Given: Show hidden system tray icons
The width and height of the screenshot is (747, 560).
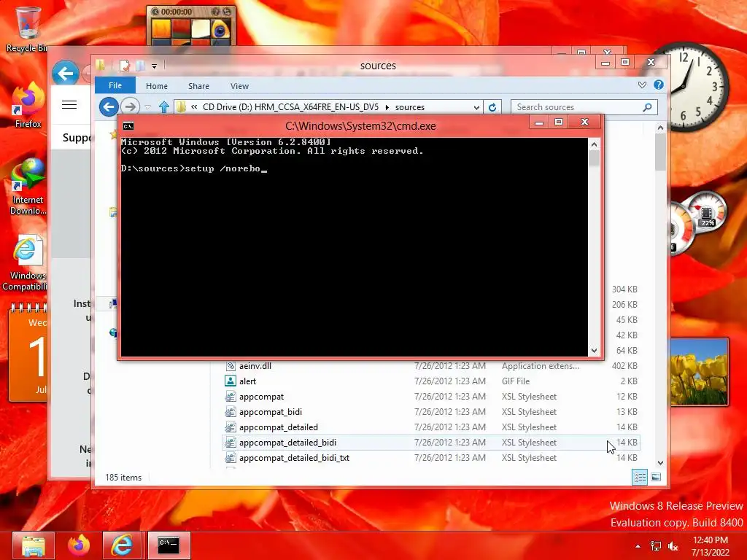Looking at the screenshot, I should [x=638, y=546].
